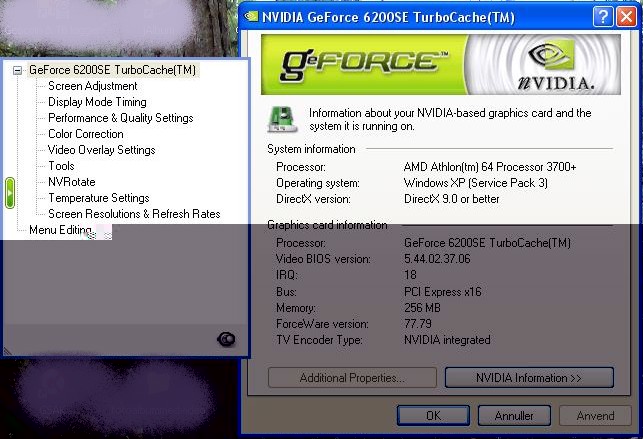Click the graphics card information icon

(x=282, y=120)
